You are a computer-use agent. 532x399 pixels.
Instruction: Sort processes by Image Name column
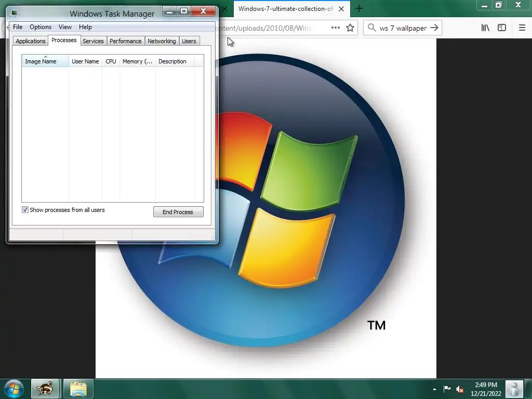click(x=45, y=61)
